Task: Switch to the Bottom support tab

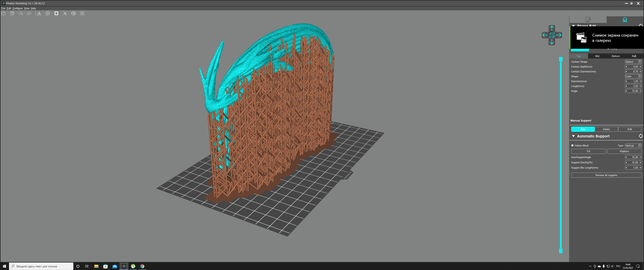Action: [x=616, y=56]
